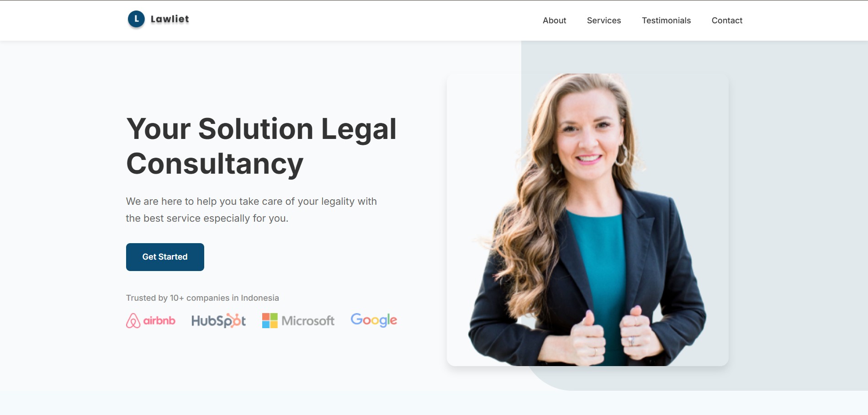This screenshot has height=415, width=868.
Task: Click the Microsoft wordmark
Action: pos(308,321)
